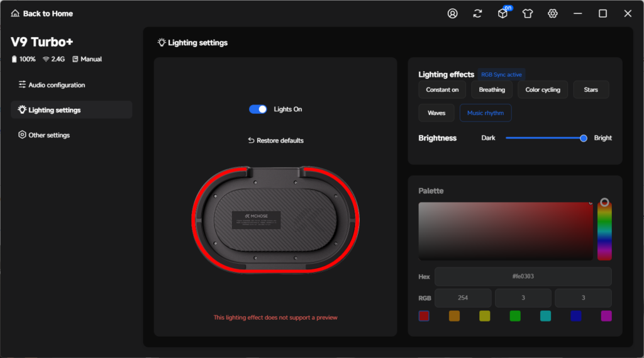Open the settings gear icon
This screenshot has height=358, width=644.
tap(552, 14)
